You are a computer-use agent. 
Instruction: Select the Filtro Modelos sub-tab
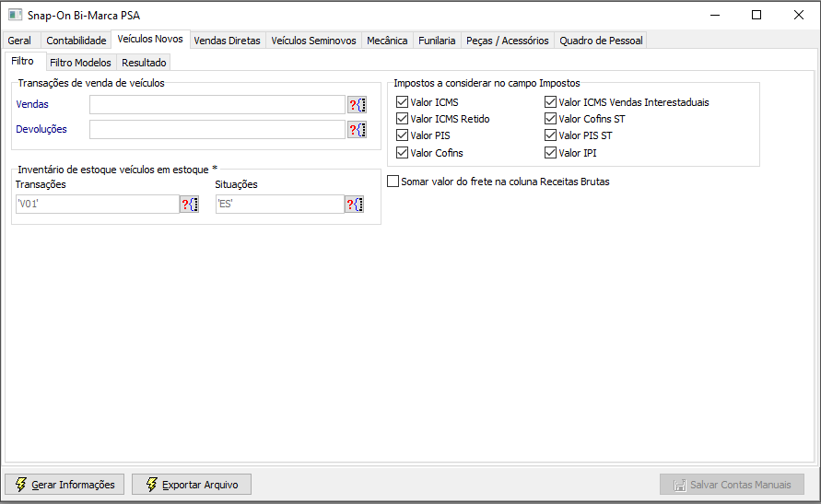click(80, 63)
